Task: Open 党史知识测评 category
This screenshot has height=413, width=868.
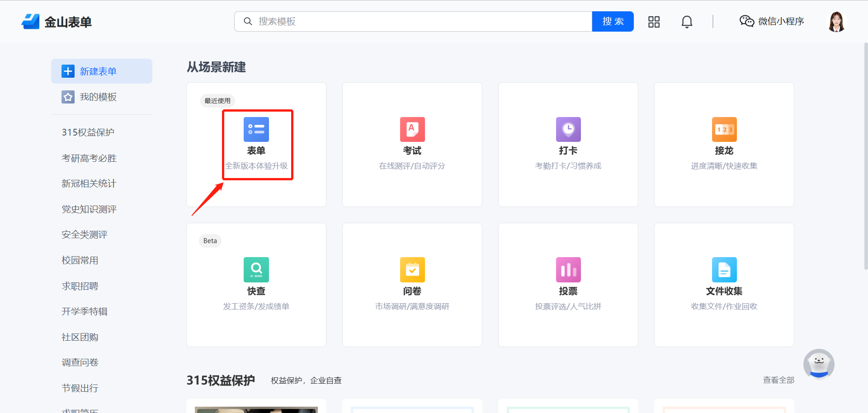Action: point(89,209)
